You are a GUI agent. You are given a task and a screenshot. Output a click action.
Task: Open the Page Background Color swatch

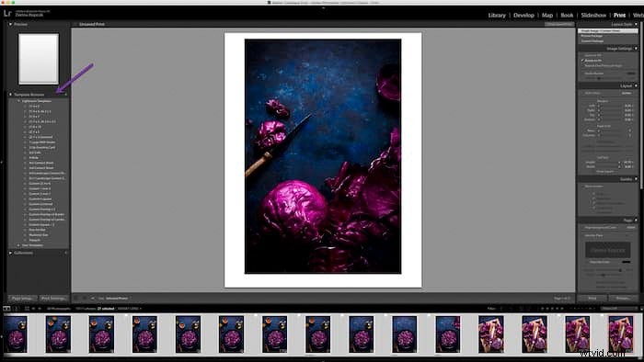pos(631,227)
